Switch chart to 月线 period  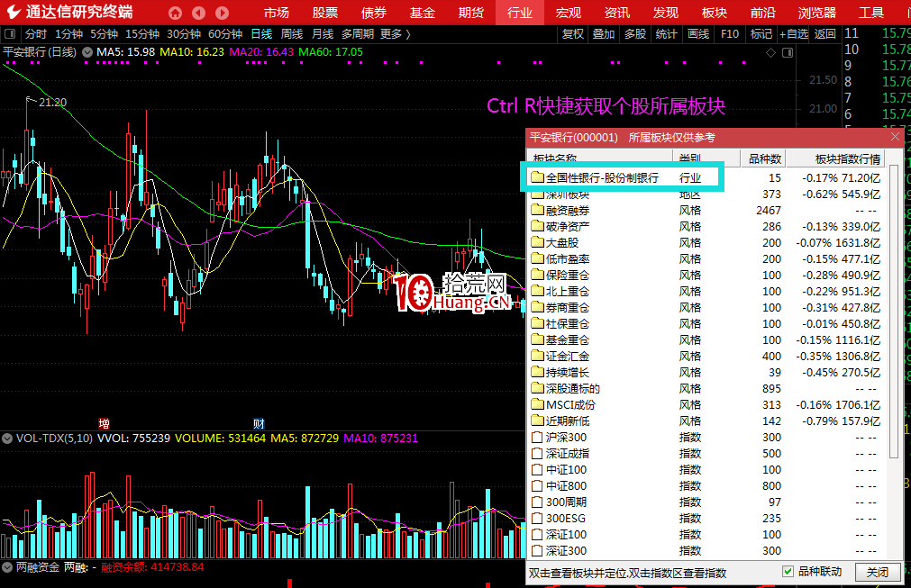[323, 34]
